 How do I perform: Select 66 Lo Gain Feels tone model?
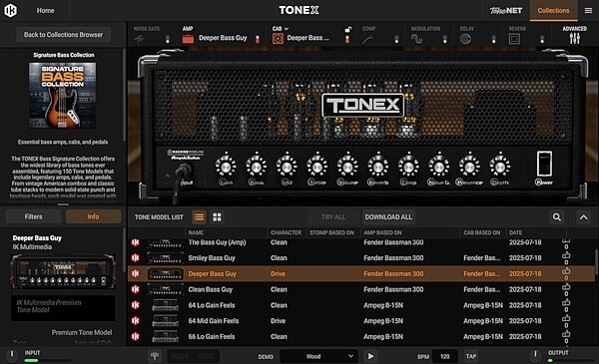pos(361,336)
